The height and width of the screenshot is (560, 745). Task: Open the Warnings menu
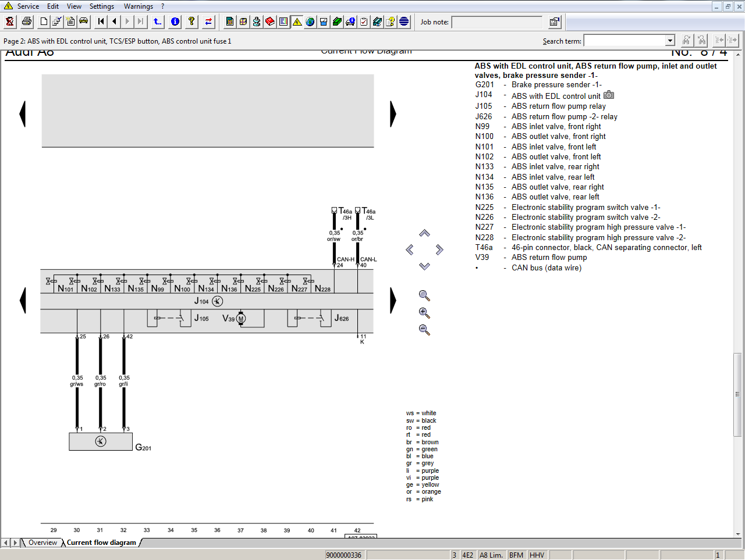[x=139, y=6]
